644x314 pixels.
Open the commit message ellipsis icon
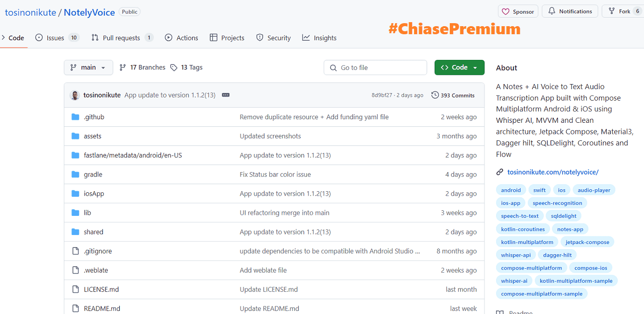[x=225, y=95]
